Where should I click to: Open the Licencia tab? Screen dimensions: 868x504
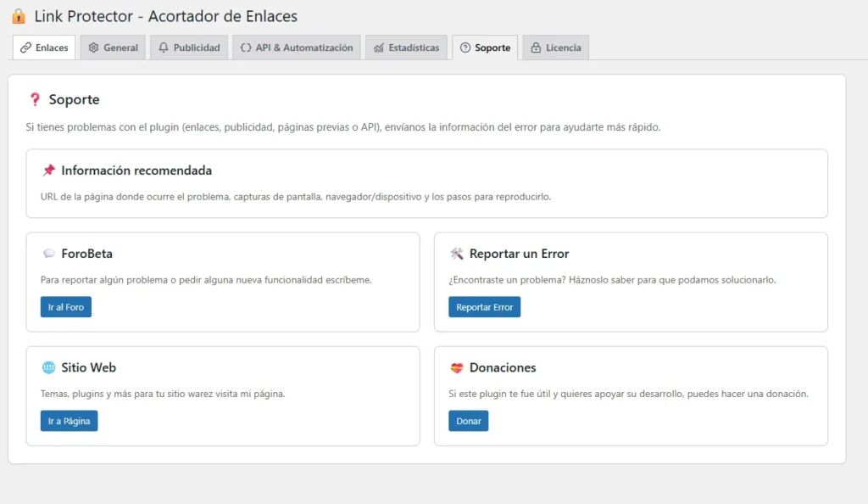[x=555, y=48]
